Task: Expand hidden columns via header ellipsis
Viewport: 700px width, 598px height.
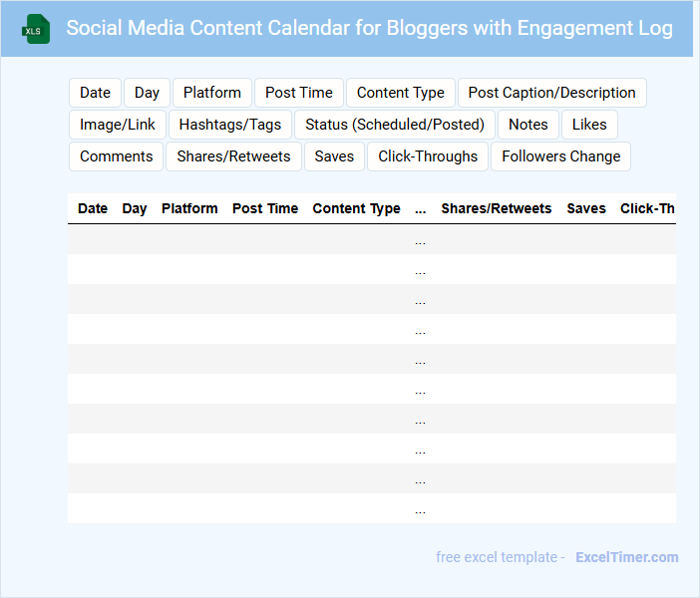Action: pos(420,208)
